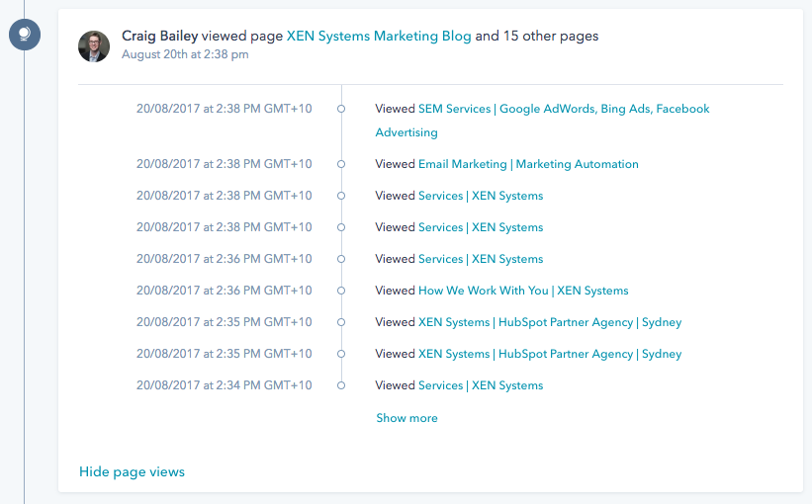Expand the list with Show more
Image resolution: width=812 pixels, height=504 pixels.
(406, 418)
